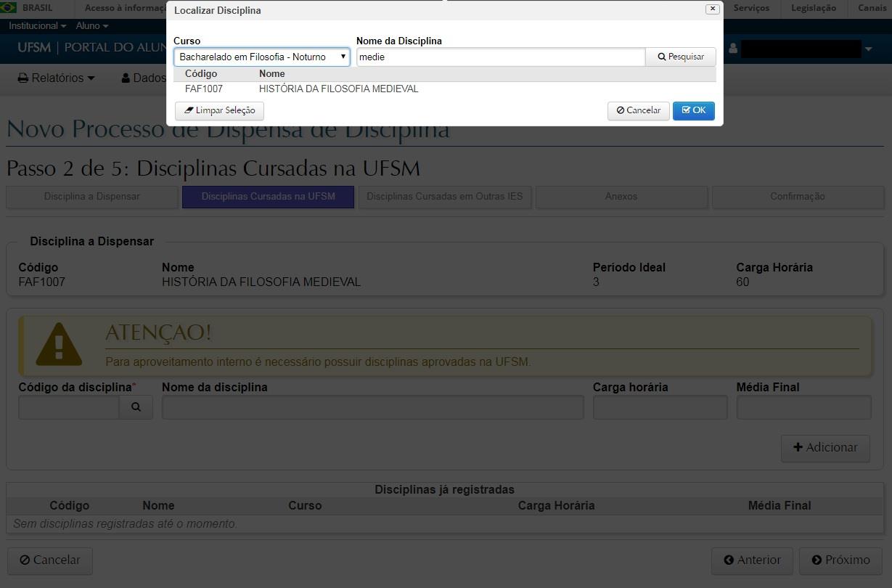Viewport: 892px width, 588px height.
Task: Close the Localizar Disciplina dialog with X
Action: pyautogui.click(x=712, y=9)
